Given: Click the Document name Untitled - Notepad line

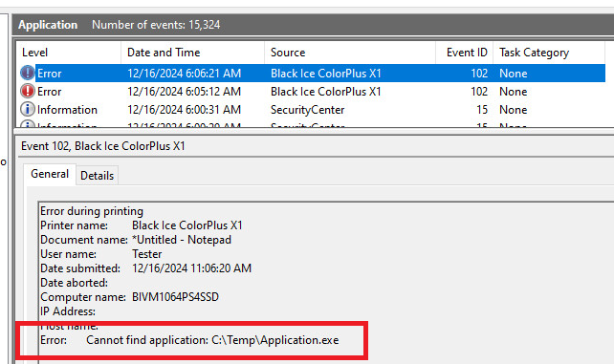Looking at the screenshot, I should pyautogui.click(x=136, y=240).
